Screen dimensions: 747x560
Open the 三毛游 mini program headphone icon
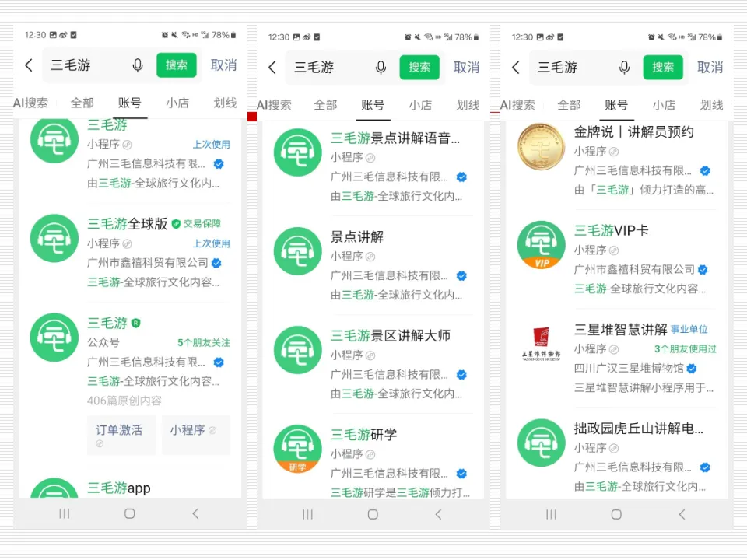tap(53, 140)
